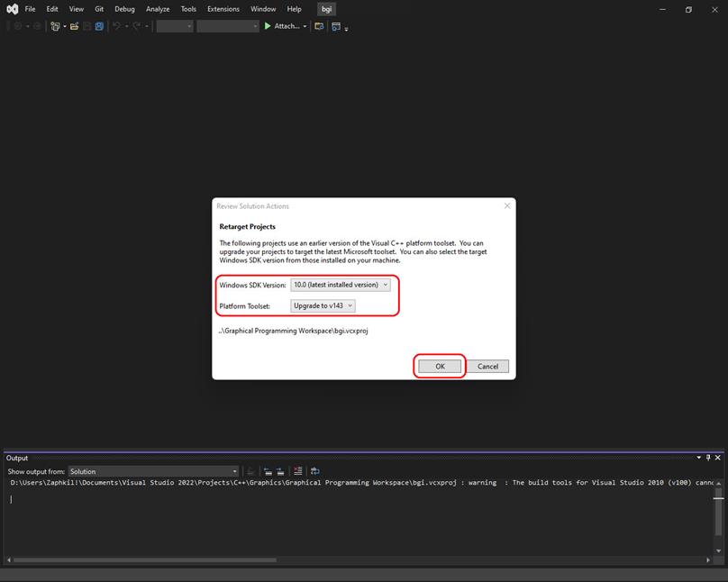Open the Window menu
The width and height of the screenshot is (728, 582).
click(x=263, y=9)
